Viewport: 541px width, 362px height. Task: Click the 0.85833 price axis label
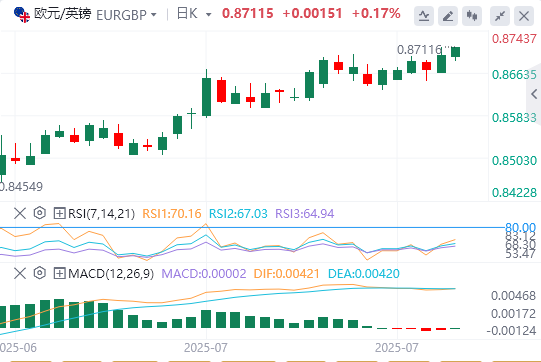click(x=514, y=118)
